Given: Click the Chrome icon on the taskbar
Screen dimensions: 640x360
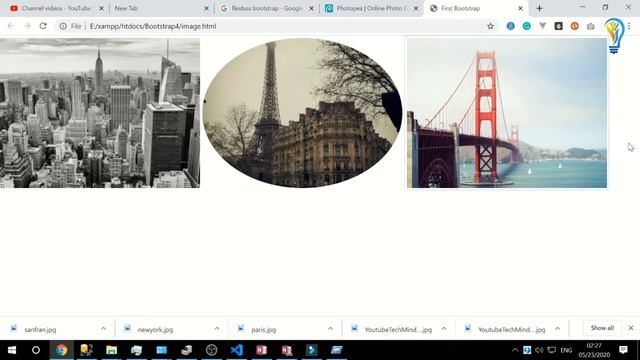Looking at the screenshot, I should (62, 350).
